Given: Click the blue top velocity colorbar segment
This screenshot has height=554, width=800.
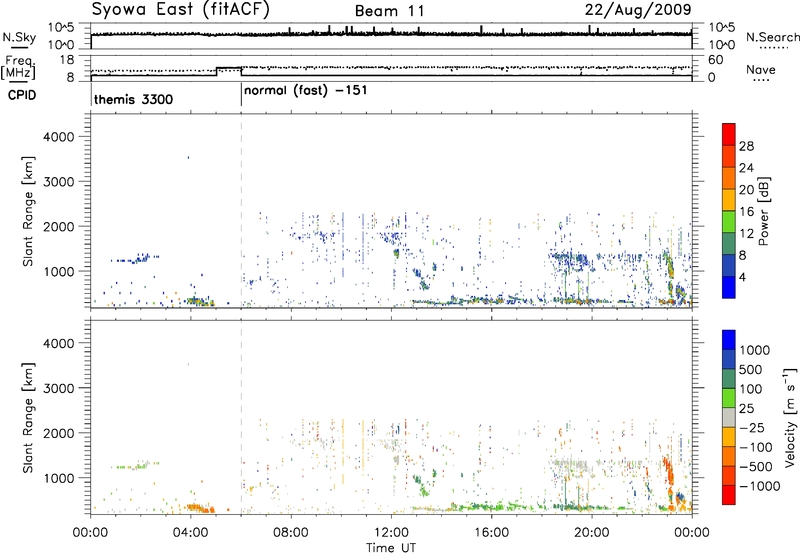Looking at the screenshot, I should point(729,340).
